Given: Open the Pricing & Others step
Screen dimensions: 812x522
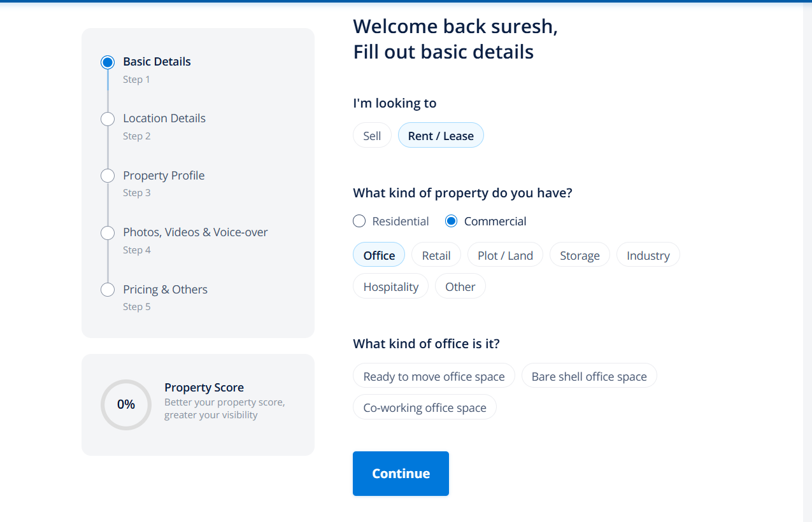Looking at the screenshot, I should (x=165, y=290).
